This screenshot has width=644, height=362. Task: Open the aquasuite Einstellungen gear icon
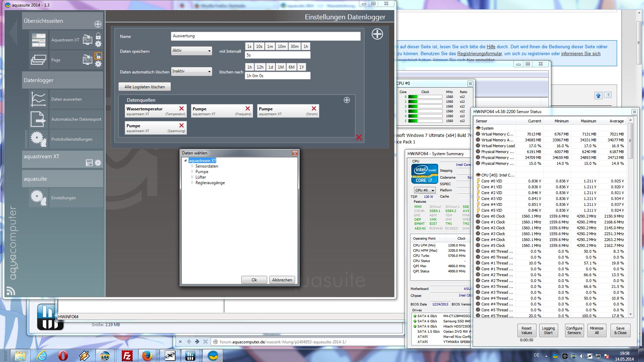[38, 198]
